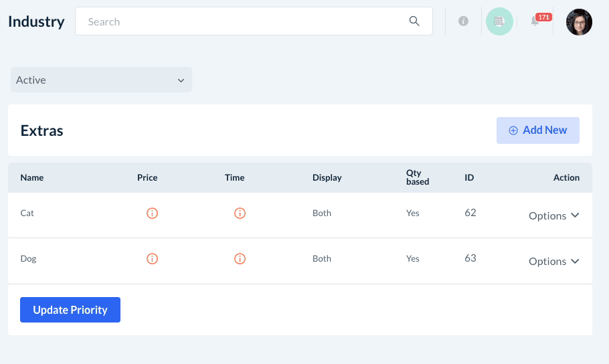Click the Dog row time info icon

[240, 259]
